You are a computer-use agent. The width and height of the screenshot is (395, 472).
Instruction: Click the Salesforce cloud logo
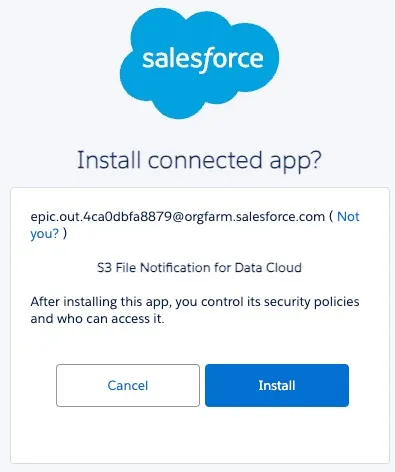(x=199, y=63)
